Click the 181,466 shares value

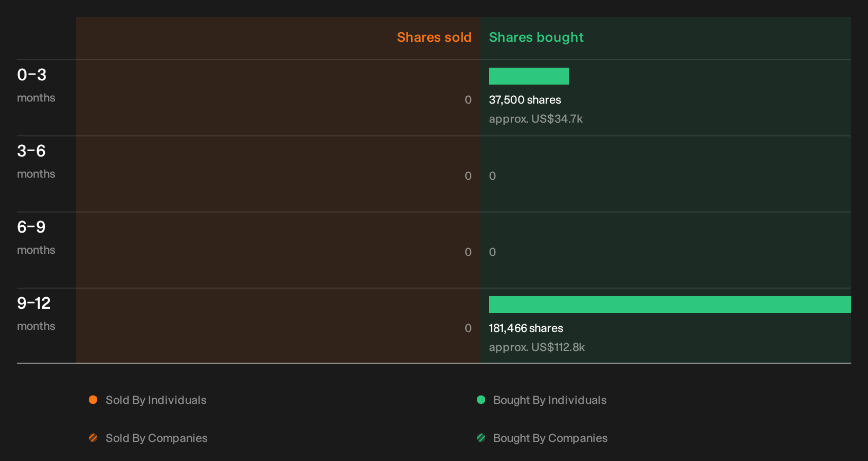point(526,328)
